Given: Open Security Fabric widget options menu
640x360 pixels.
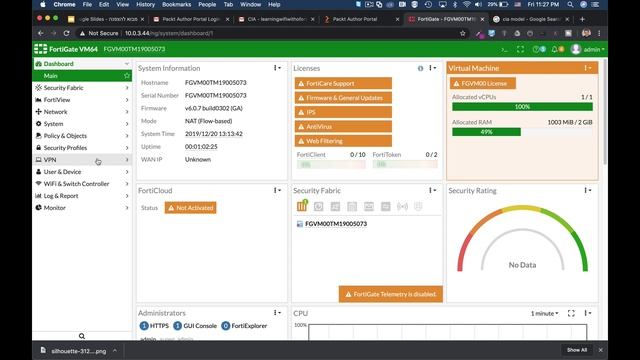Looking at the screenshot, I should (432, 190).
